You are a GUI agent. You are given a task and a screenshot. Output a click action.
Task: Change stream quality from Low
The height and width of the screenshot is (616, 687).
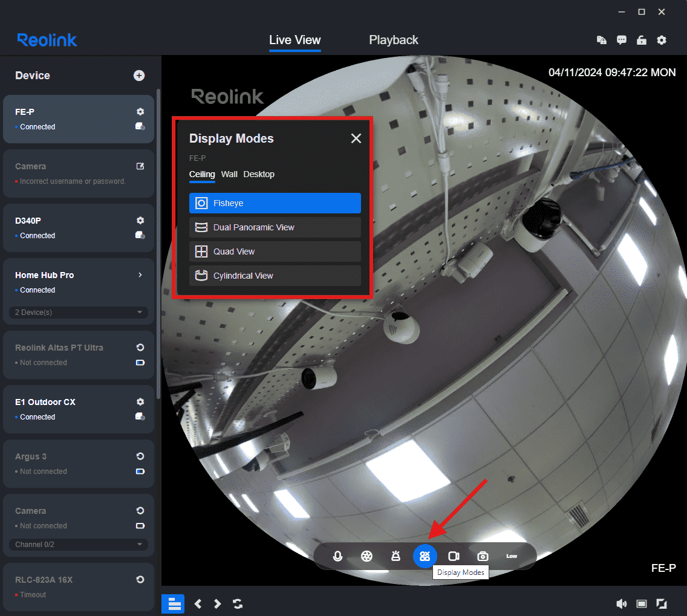[x=512, y=556]
